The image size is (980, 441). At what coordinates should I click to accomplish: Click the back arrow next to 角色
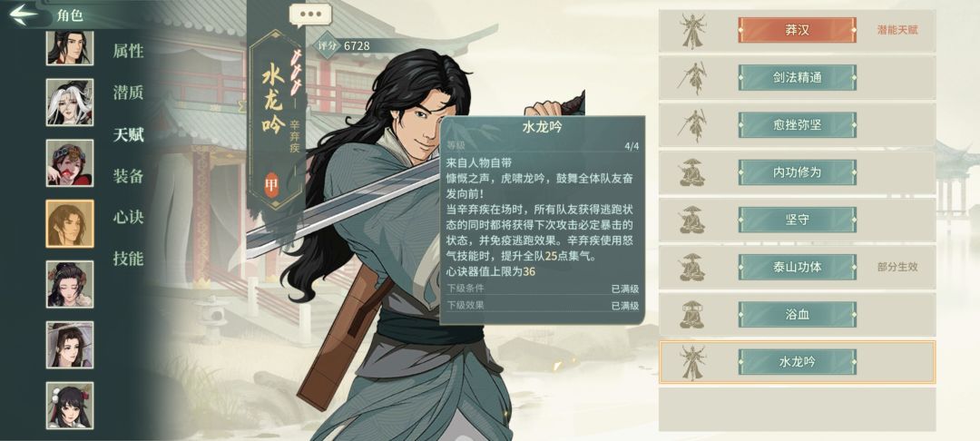click(24, 15)
